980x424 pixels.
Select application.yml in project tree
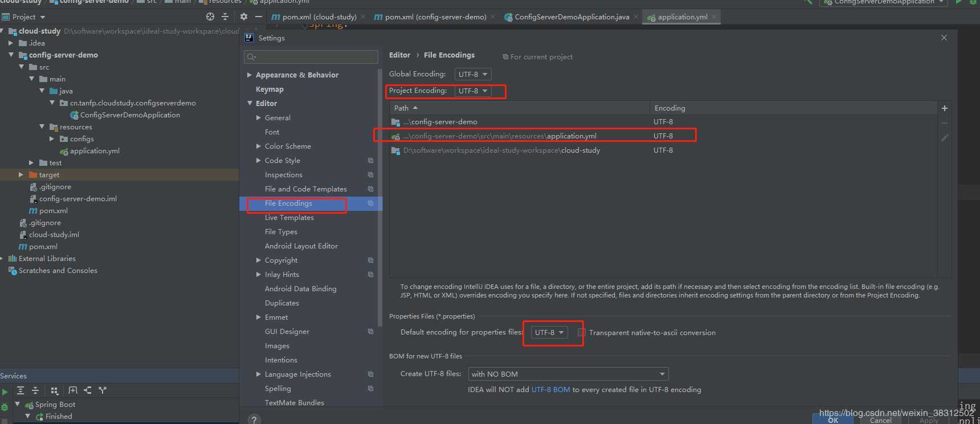(95, 151)
